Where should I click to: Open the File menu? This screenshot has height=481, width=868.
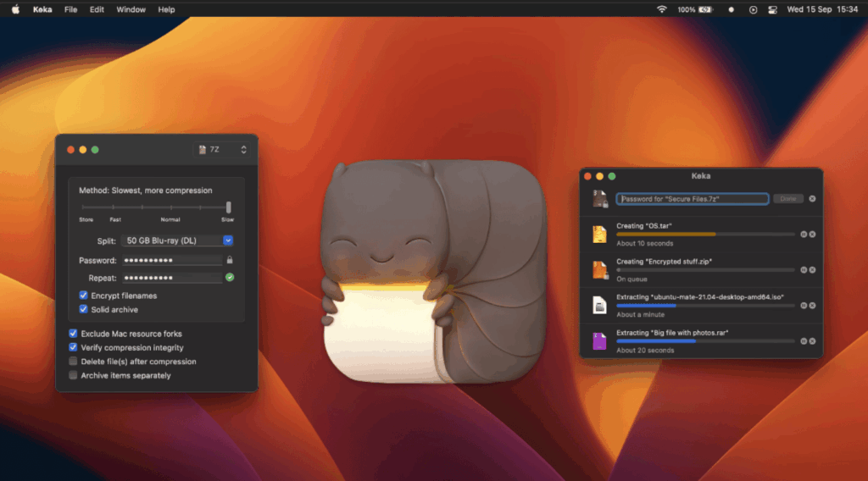[71, 9]
